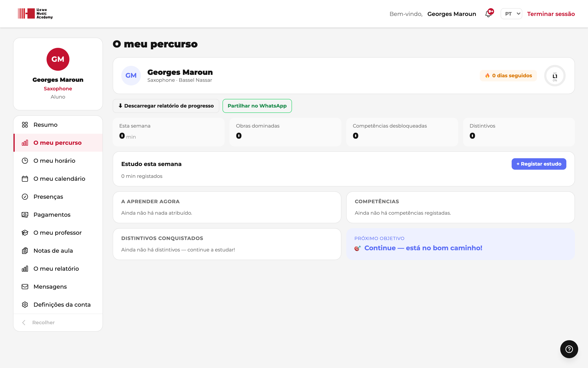Click the Recolher chevron arrow icon
This screenshot has width=588, height=368.
click(24, 323)
